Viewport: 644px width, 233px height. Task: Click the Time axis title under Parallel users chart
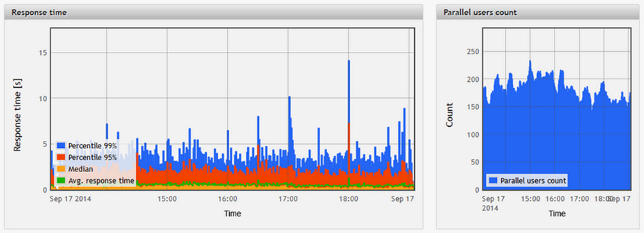pyautogui.click(x=557, y=214)
